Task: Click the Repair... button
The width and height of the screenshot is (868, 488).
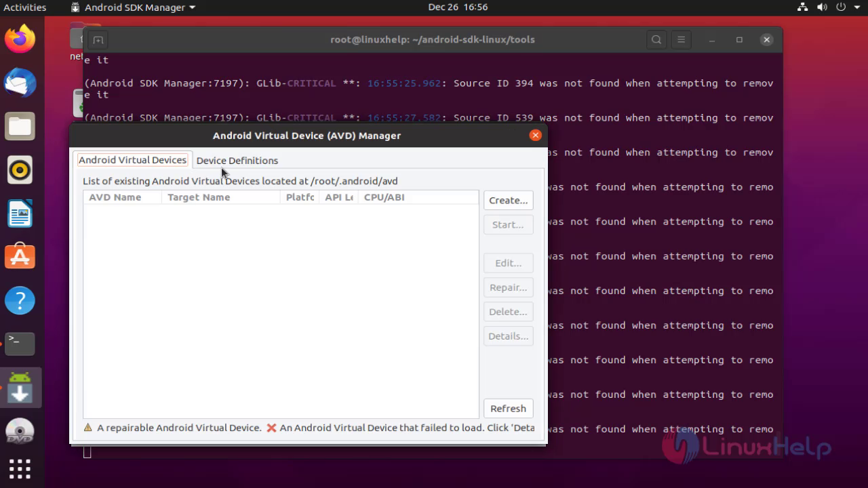Action: tap(508, 287)
